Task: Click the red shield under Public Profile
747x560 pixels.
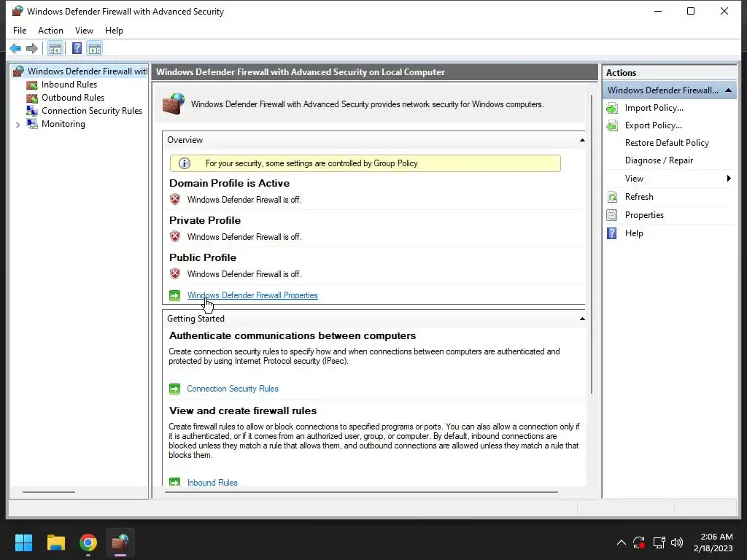Action: [x=175, y=274]
